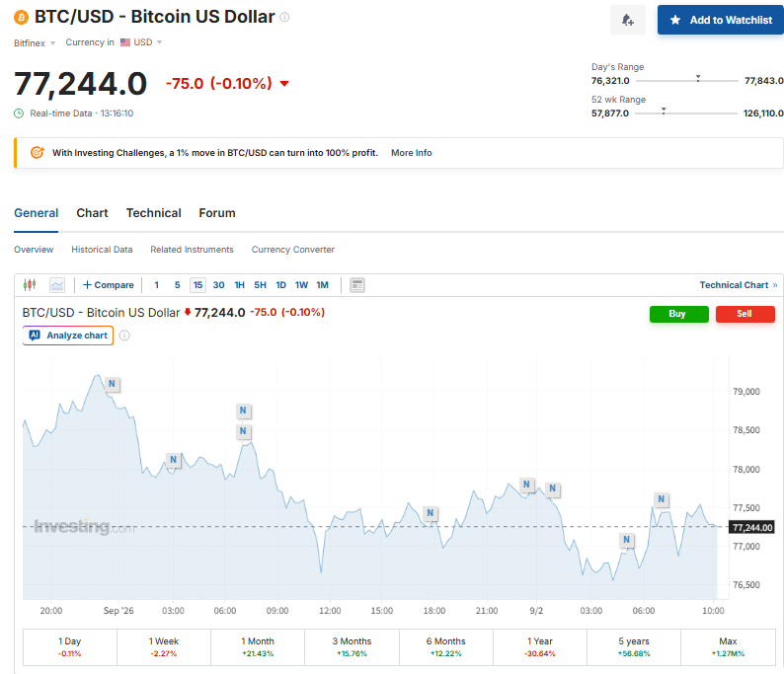Viewport: 784px width, 674px height.
Task: Click the N news marker near 18:00
Action: [x=430, y=512]
